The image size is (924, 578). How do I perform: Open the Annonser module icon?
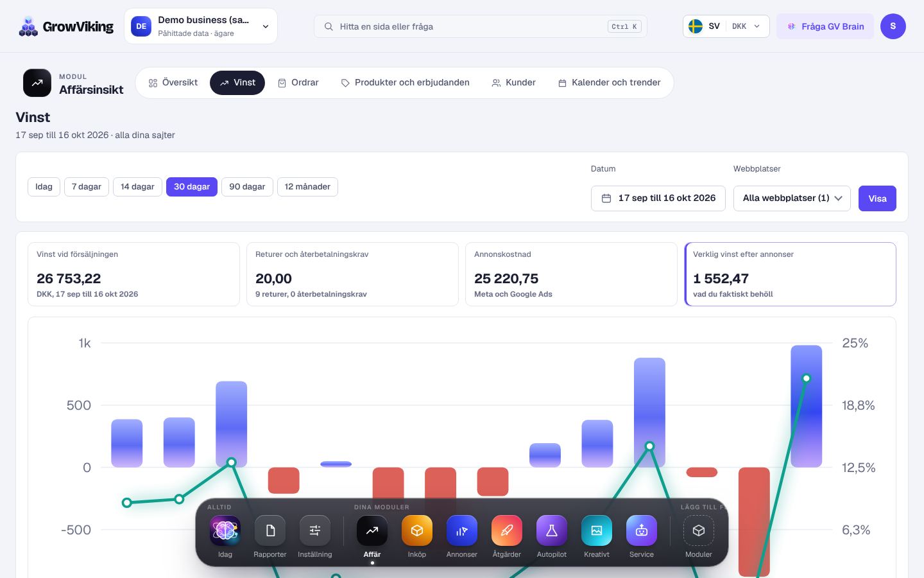coord(462,530)
